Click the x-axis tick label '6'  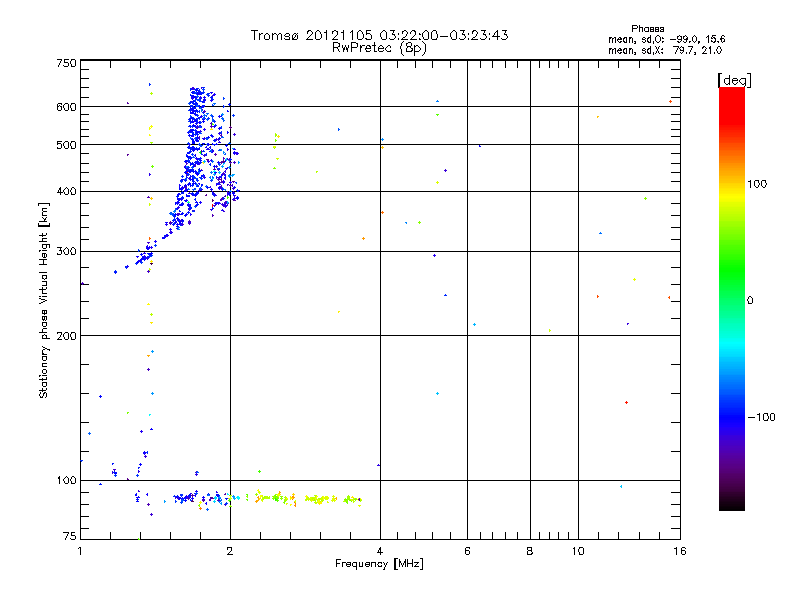coord(467,551)
